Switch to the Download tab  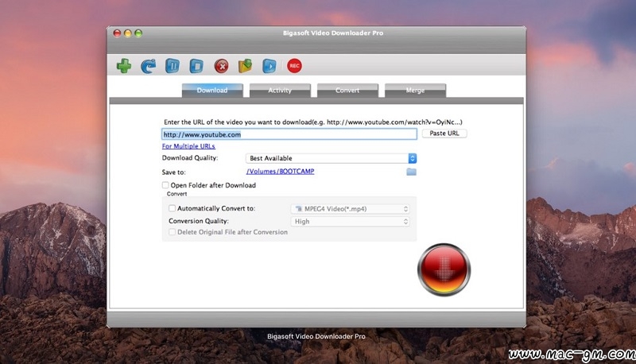click(x=212, y=90)
